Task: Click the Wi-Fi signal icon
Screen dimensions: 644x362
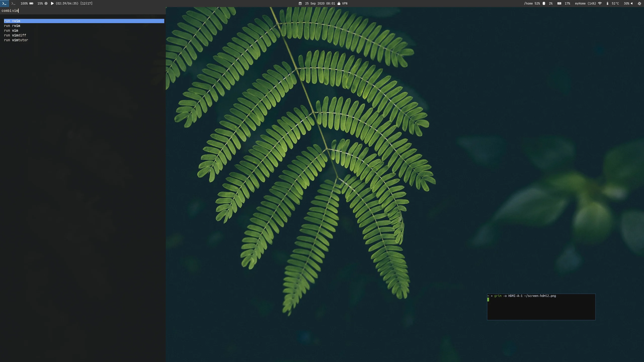Action: tap(600, 4)
